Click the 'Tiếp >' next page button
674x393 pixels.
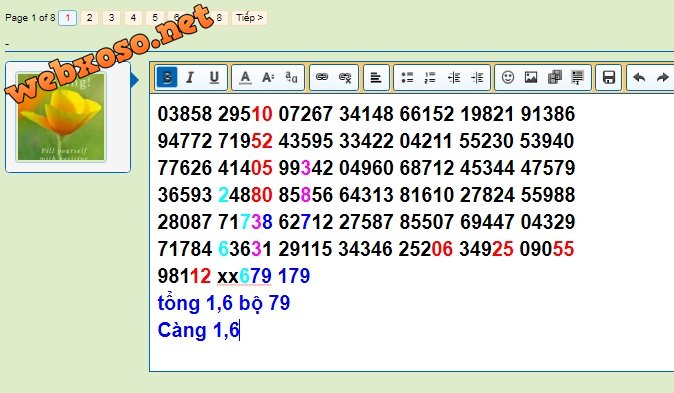pyautogui.click(x=250, y=18)
